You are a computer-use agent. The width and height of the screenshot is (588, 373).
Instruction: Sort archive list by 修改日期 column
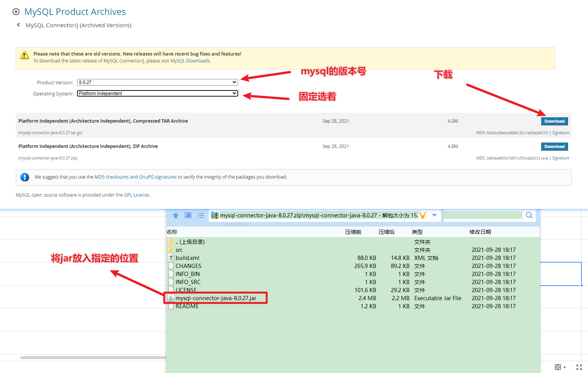tap(480, 232)
